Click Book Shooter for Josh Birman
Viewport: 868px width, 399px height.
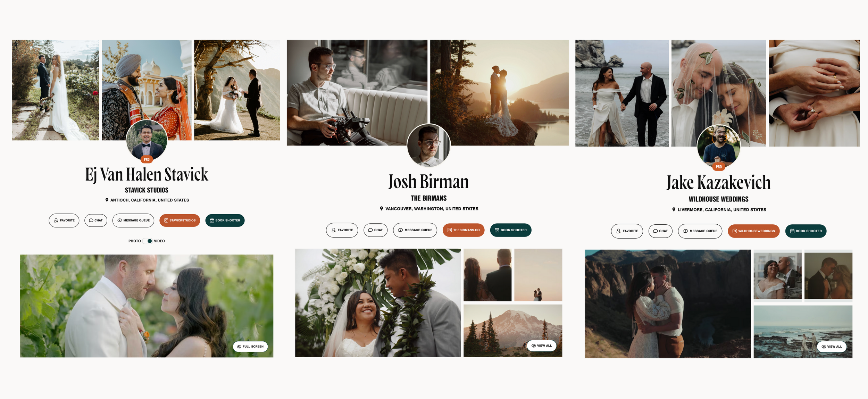pyautogui.click(x=511, y=230)
